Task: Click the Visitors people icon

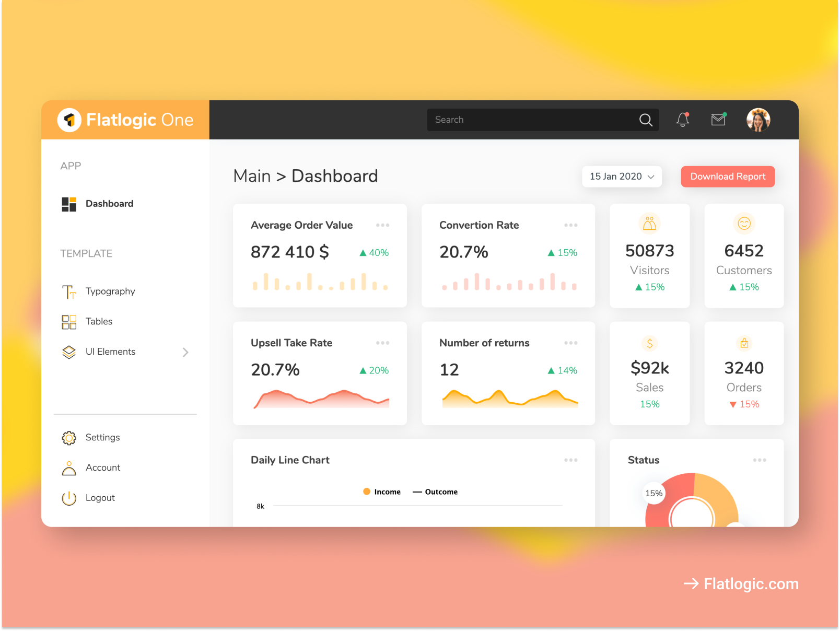Action: 649,224
